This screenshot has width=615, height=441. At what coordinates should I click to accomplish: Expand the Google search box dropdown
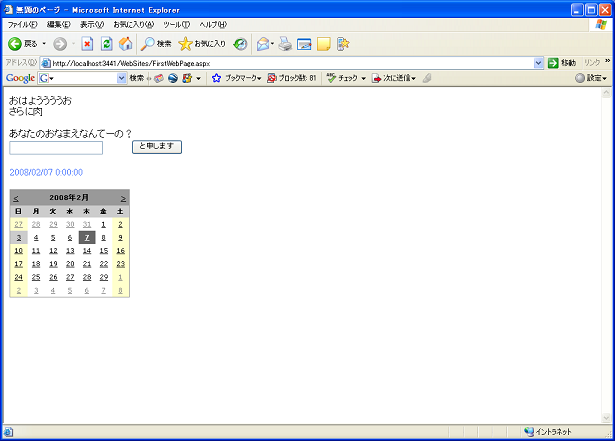[122, 78]
